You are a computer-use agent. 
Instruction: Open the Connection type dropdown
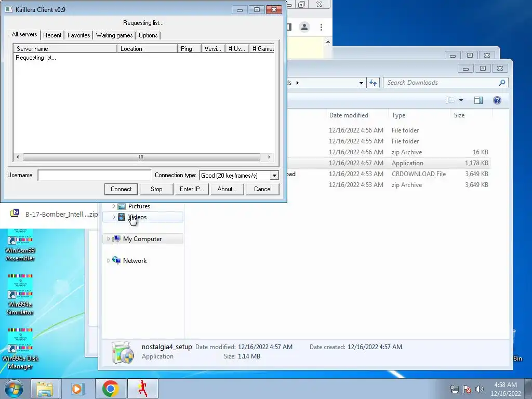(274, 176)
